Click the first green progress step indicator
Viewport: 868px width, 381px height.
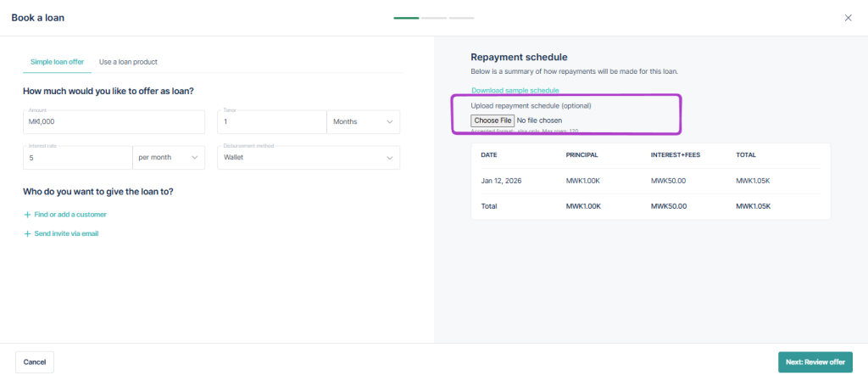(405, 18)
